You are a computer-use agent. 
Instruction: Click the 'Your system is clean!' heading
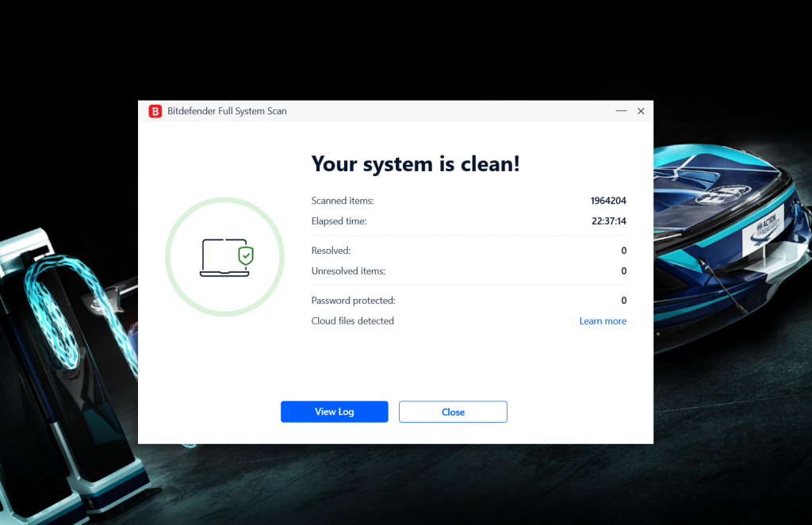416,164
